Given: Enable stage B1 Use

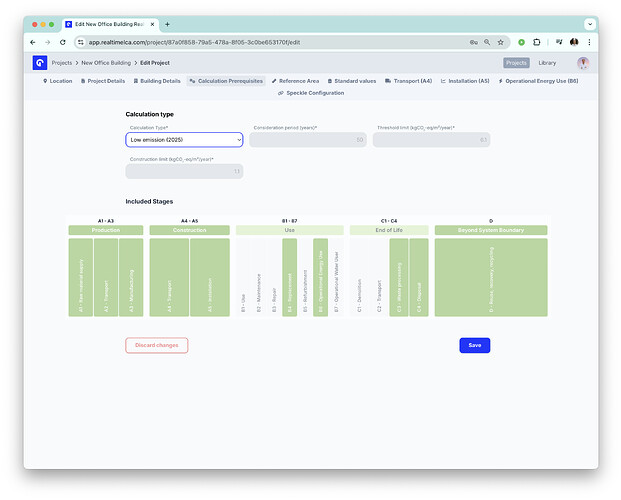Looking at the screenshot, I should pos(243,277).
